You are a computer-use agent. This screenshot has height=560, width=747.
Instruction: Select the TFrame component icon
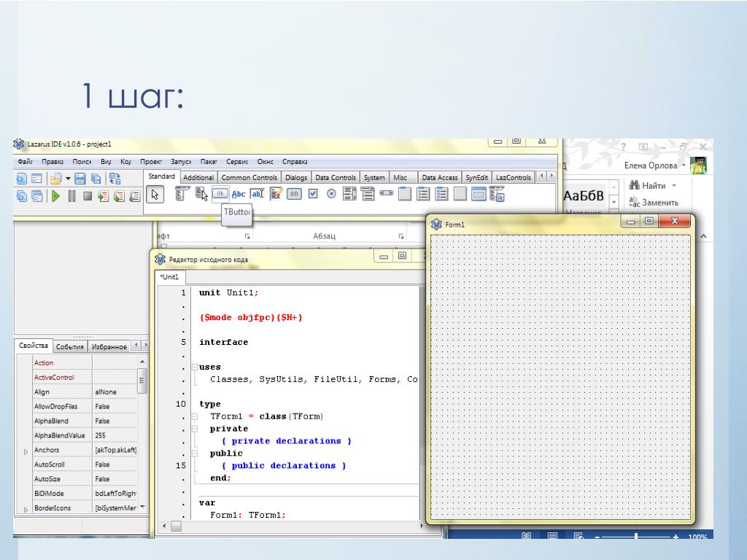coord(479,194)
